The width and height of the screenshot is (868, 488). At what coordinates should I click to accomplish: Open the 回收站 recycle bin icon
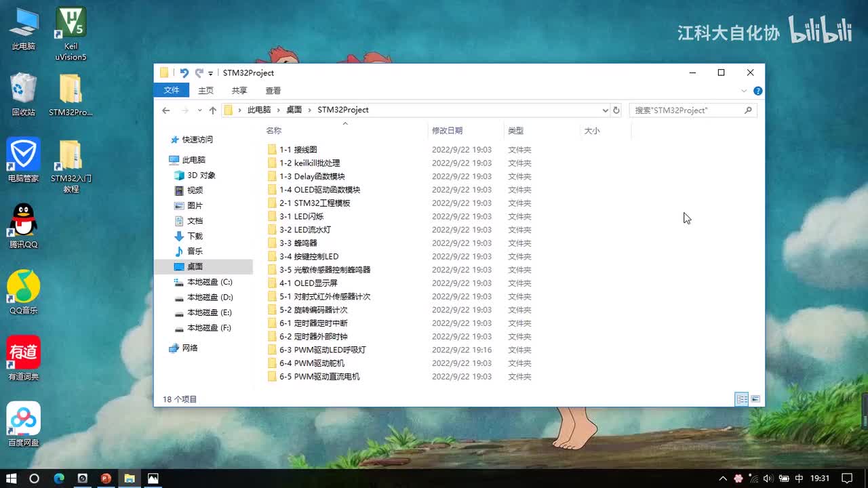click(x=24, y=94)
